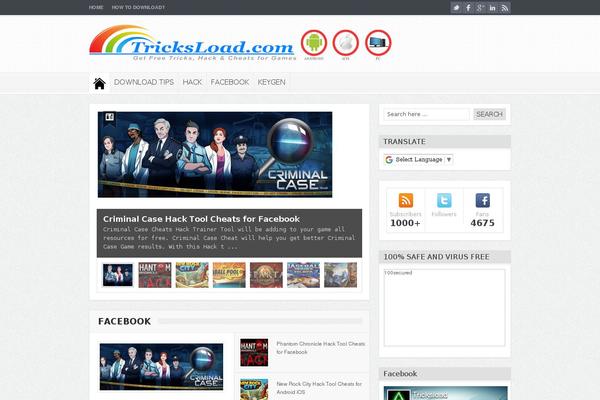Open Phantom Chronicle Hack Tool Cheats link

coord(321,348)
